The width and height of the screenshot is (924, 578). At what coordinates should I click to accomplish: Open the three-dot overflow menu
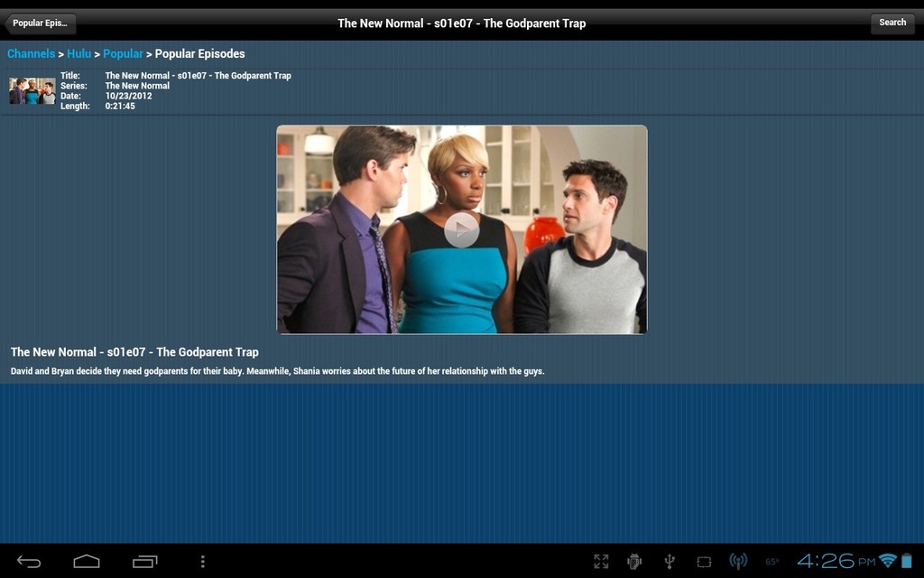(203, 562)
